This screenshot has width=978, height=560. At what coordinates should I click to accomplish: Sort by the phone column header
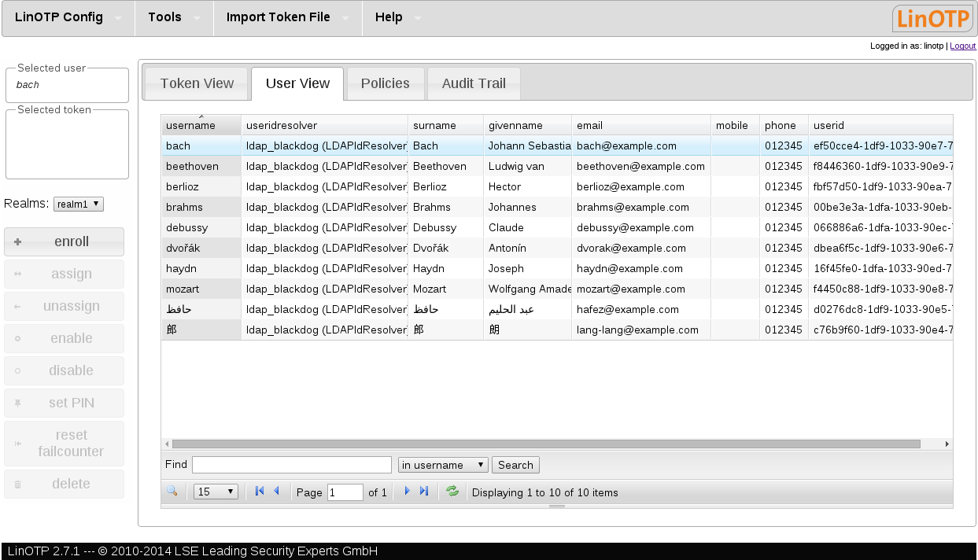pyautogui.click(x=784, y=125)
